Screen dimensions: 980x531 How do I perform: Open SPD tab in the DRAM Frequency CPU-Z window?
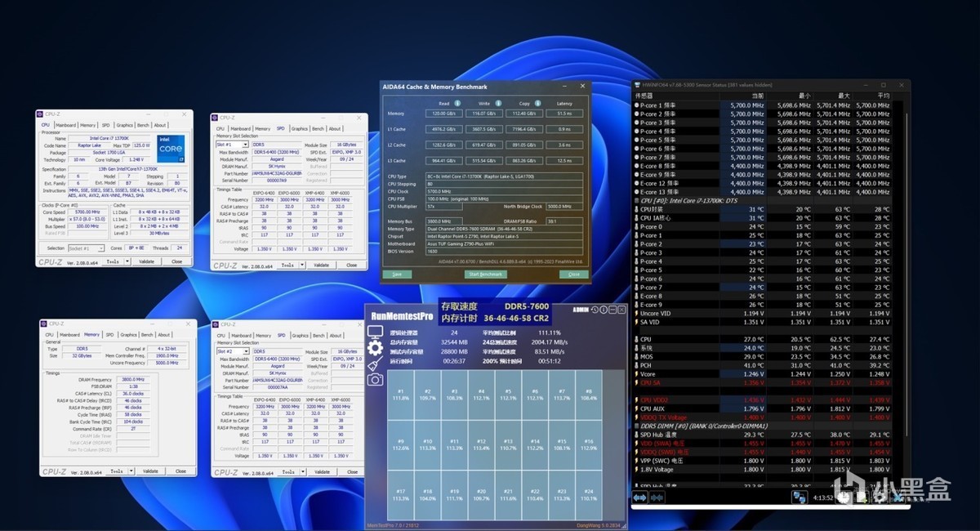click(109, 335)
